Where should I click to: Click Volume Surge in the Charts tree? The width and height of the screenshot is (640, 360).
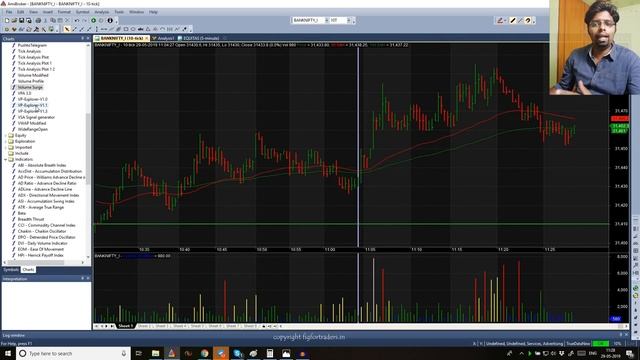pyautogui.click(x=30, y=87)
